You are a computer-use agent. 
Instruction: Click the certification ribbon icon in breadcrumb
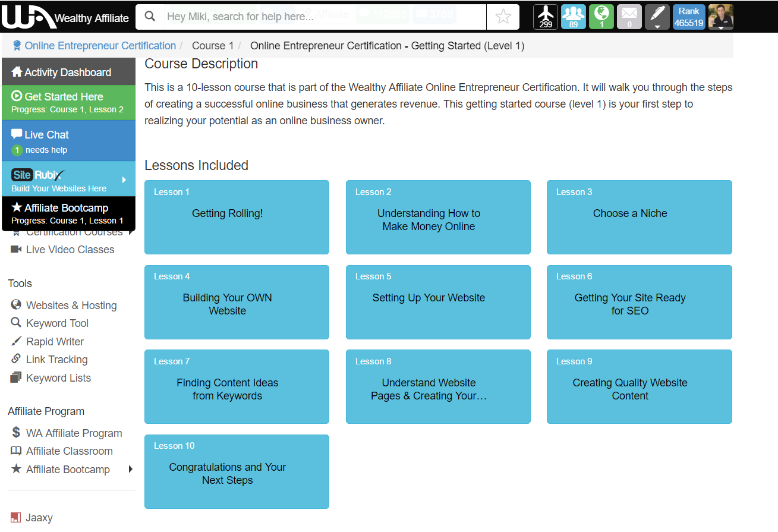click(17, 46)
